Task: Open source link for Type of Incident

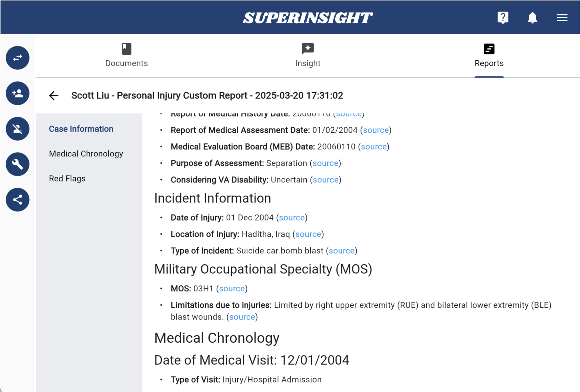Action: click(341, 251)
